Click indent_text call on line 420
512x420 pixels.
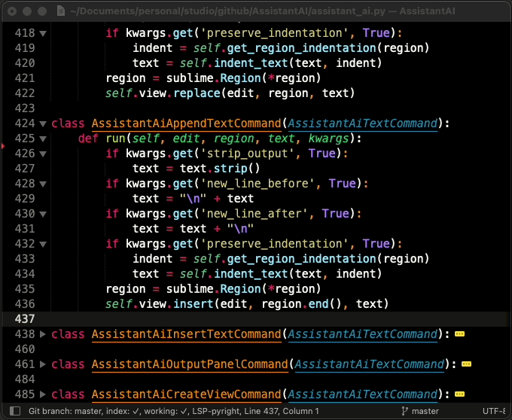pyautogui.click(x=251, y=63)
